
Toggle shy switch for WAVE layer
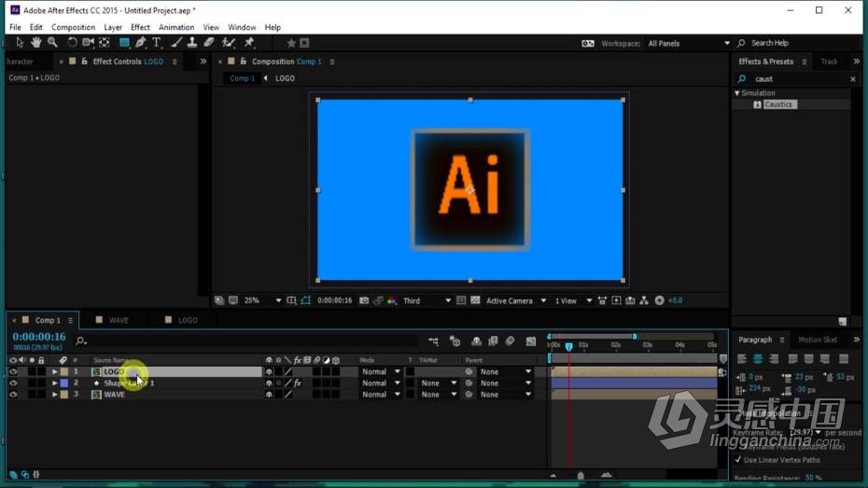(x=269, y=395)
